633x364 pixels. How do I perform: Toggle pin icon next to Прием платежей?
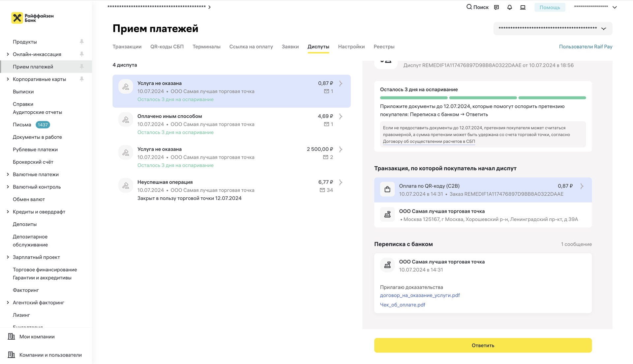pyautogui.click(x=82, y=67)
